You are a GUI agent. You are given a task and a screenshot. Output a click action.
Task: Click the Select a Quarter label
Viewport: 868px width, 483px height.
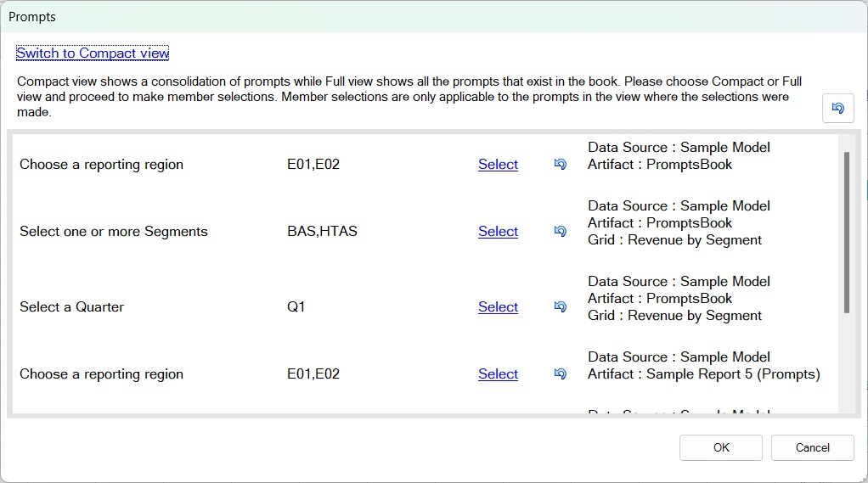click(71, 307)
